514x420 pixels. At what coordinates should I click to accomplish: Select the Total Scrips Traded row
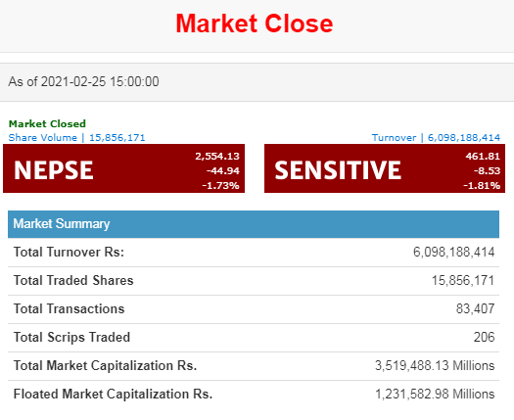click(x=254, y=338)
